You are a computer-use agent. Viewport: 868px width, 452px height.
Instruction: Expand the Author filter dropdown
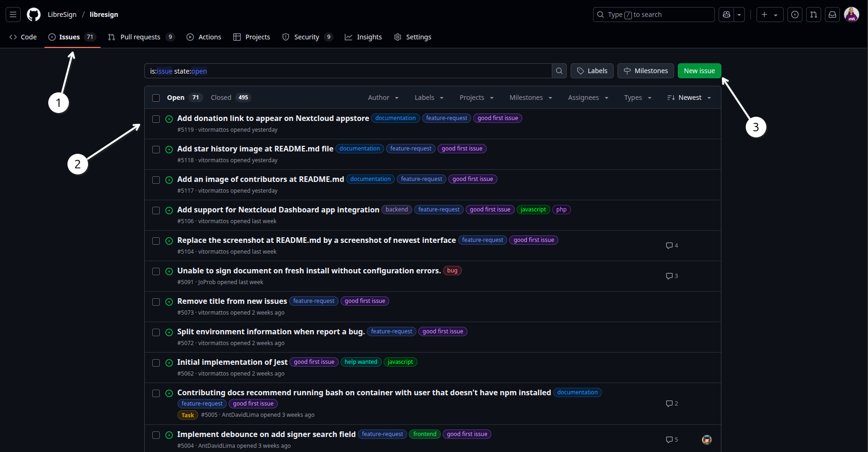383,98
